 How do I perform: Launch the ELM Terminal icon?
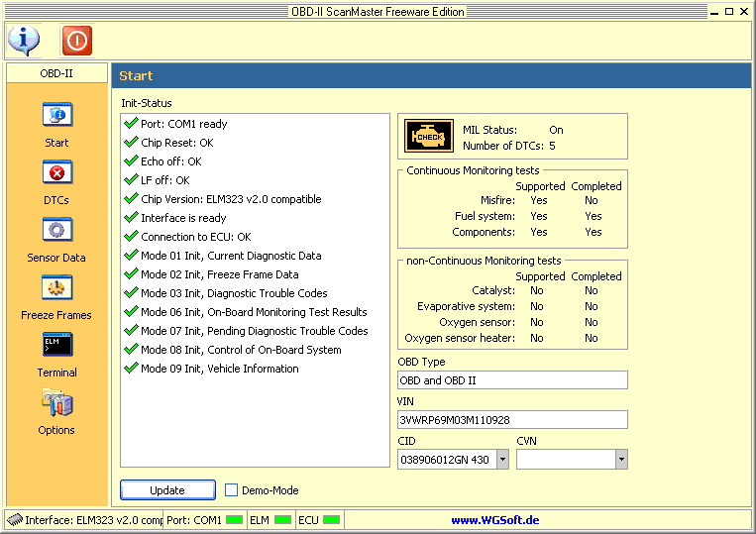coord(57,344)
